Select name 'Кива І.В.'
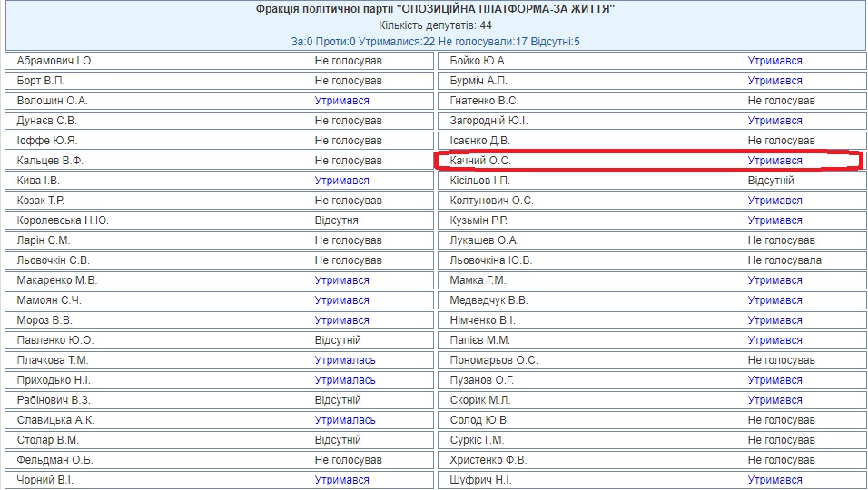The height and width of the screenshot is (490, 868). coord(38,181)
